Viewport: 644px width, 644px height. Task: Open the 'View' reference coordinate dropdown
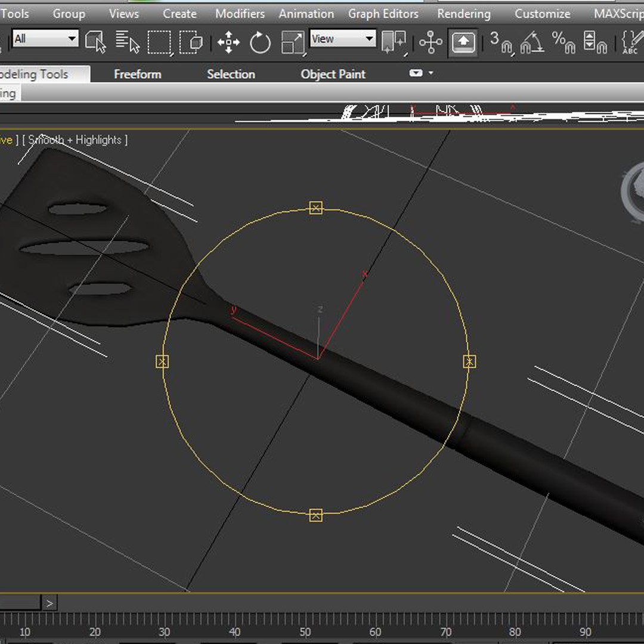[x=342, y=39]
